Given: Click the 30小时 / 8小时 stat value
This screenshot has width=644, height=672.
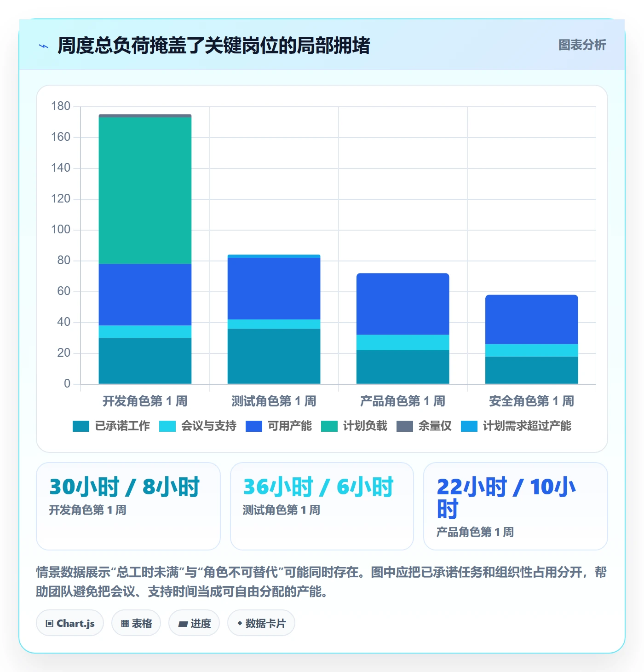Looking at the screenshot, I should click(124, 487).
